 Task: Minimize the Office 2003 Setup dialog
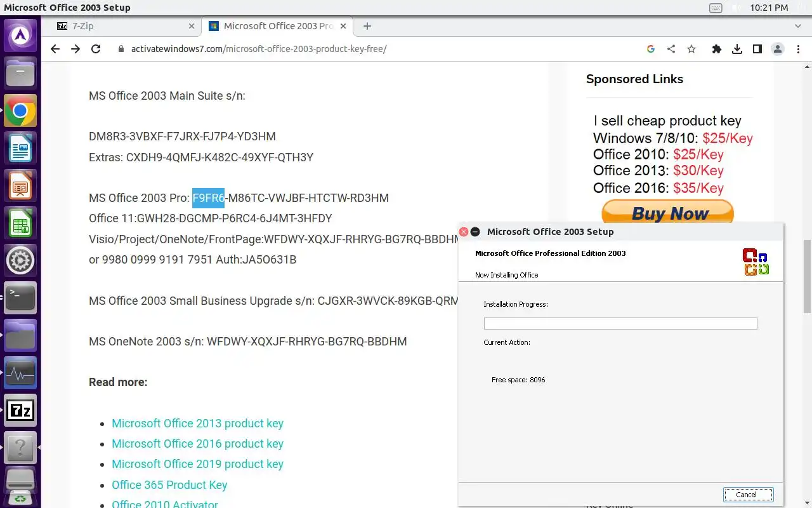point(475,232)
